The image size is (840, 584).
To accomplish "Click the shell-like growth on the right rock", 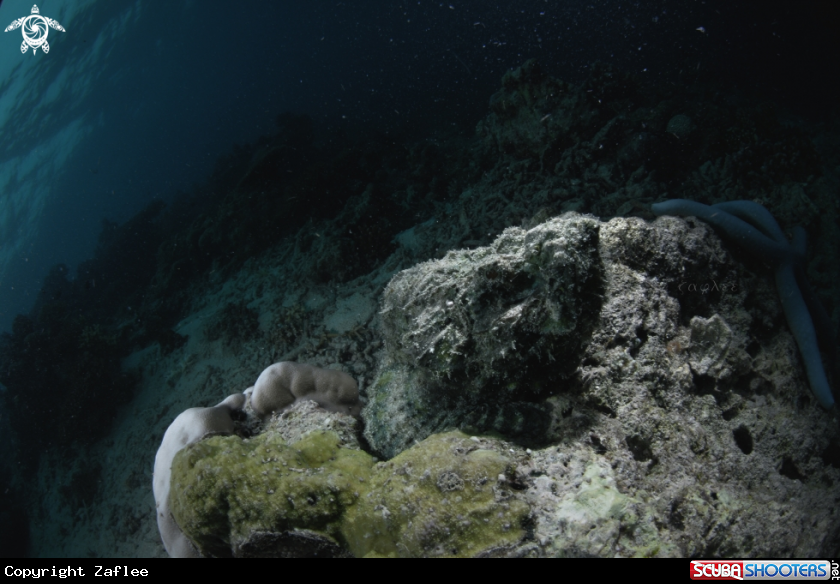I will coord(708,340).
